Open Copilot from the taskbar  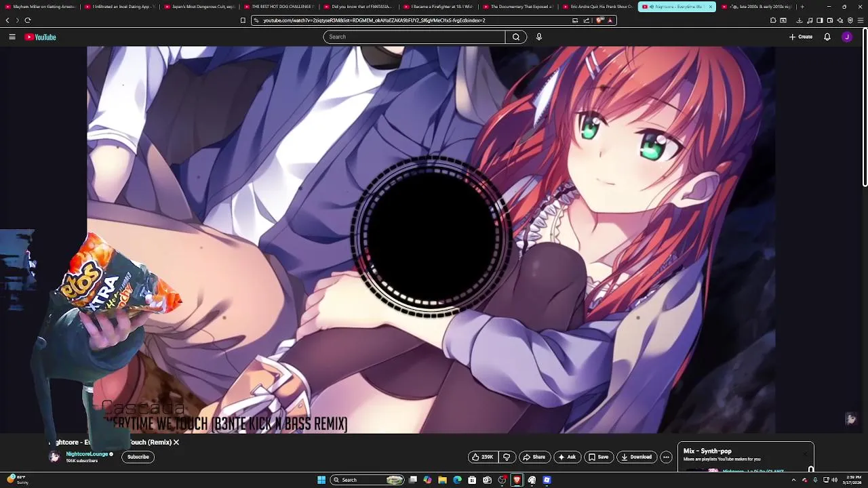coord(427,480)
